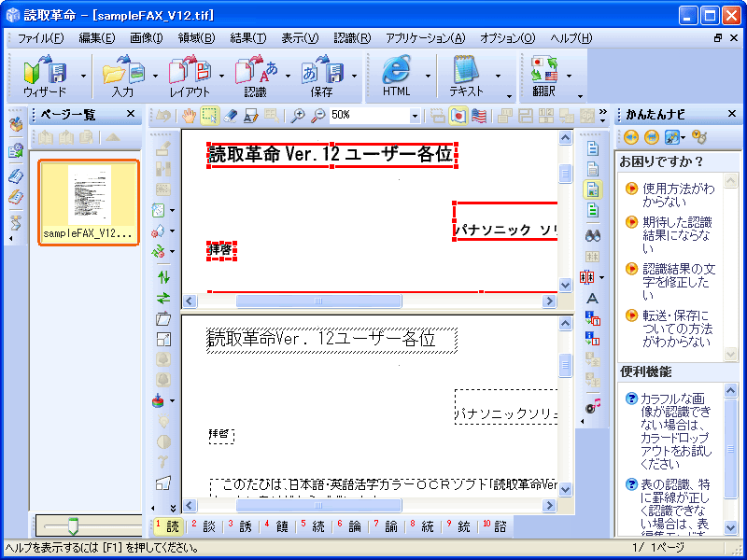
Task: Open the 領域(B) menu
Action: click(x=197, y=38)
